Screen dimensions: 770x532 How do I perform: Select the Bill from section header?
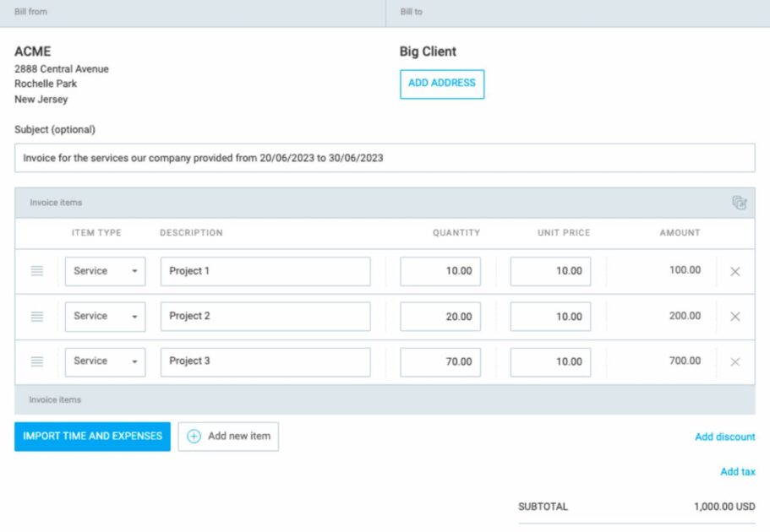point(33,11)
